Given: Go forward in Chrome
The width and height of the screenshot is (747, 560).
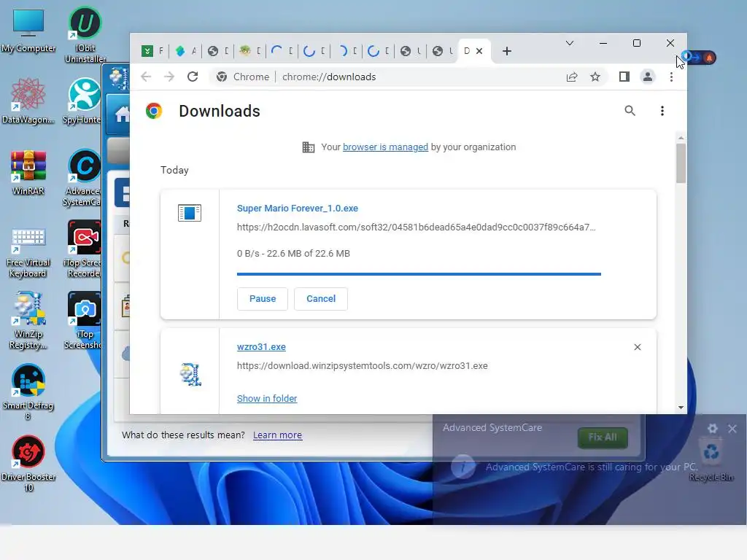Looking at the screenshot, I should (169, 77).
